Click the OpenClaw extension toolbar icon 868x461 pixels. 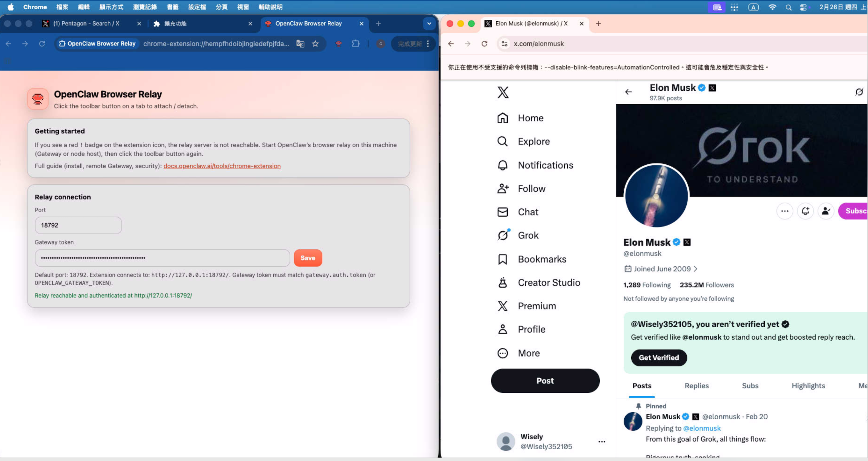coord(338,44)
